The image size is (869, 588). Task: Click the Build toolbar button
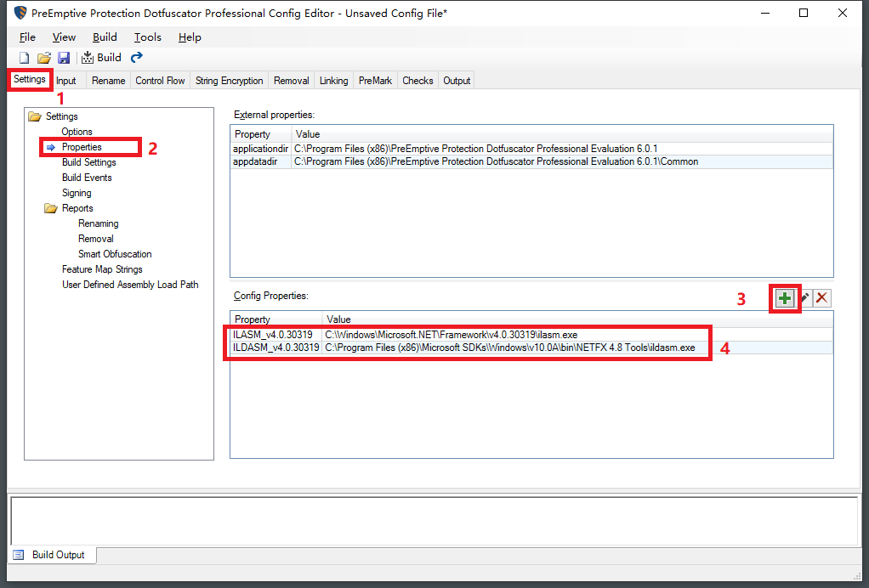pos(101,58)
